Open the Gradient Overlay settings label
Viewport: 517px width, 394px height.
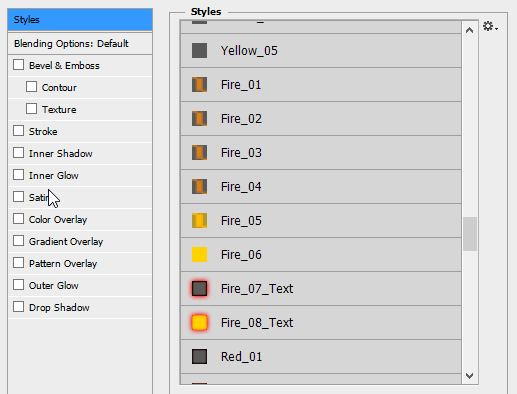[x=66, y=242]
